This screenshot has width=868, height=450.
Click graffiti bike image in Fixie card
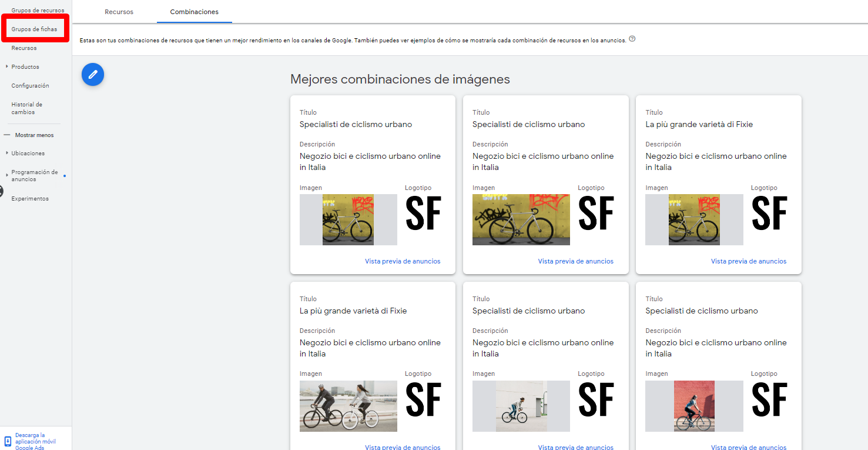pos(694,219)
